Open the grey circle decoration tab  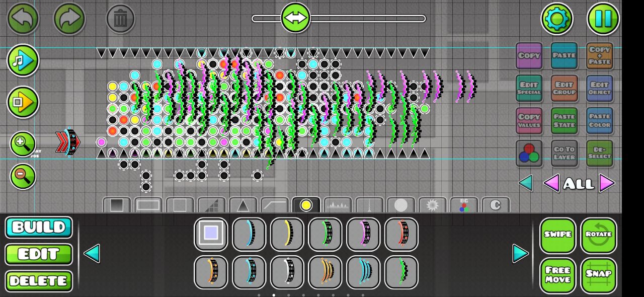pyautogui.click(x=401, y=205)
